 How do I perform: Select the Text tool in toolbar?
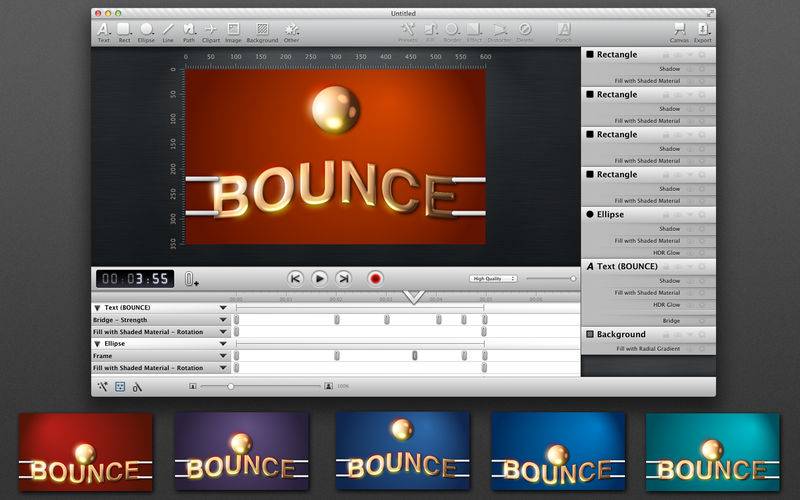click(x=103, y=30)
